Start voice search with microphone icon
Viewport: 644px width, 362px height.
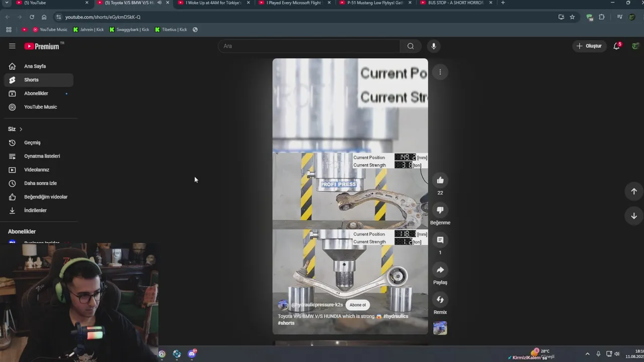click(x=434, y=46)
